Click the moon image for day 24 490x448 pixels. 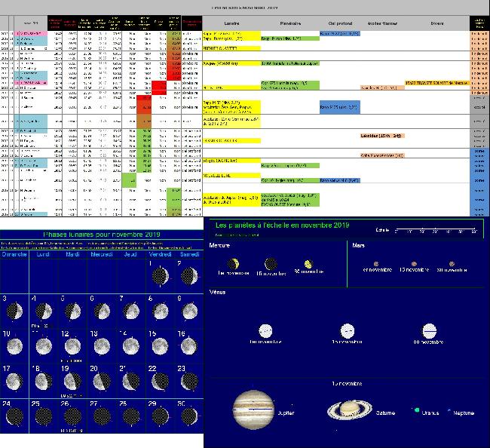pos(14,416)
